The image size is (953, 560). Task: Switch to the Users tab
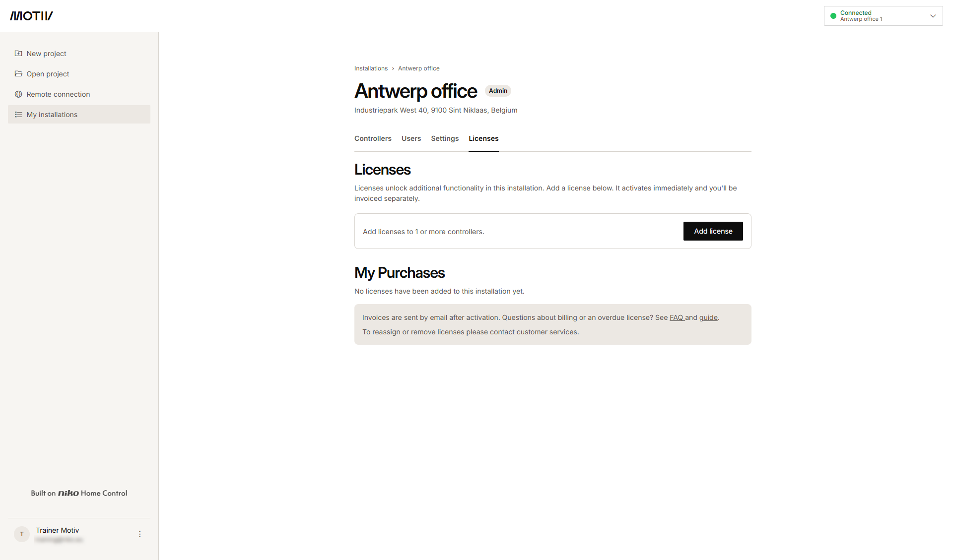pos(411,138)
